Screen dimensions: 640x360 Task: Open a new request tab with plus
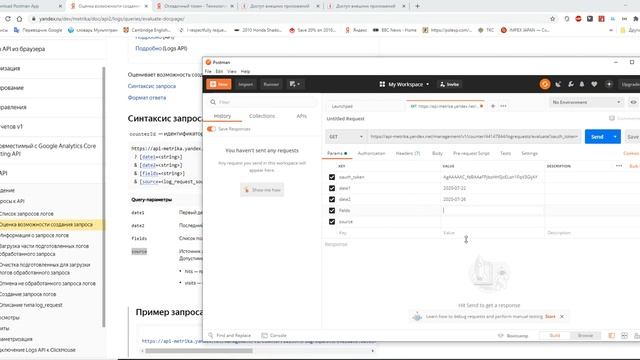[x=493, y=106]
